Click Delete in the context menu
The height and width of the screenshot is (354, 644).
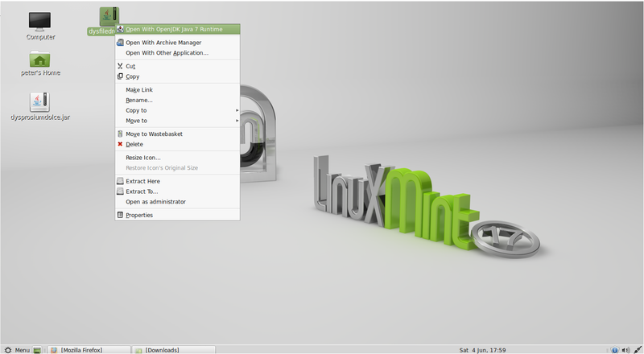point(177,144)
